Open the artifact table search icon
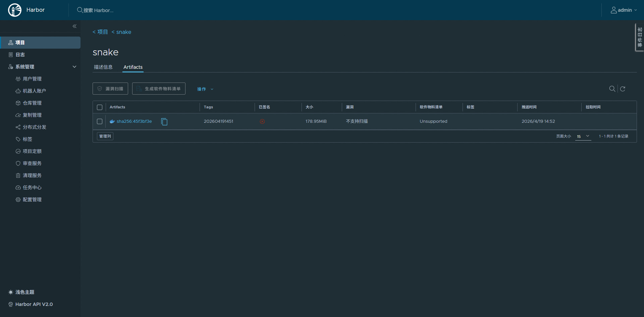This screenshot has height=317, width=644. click(x=612, y=89)
